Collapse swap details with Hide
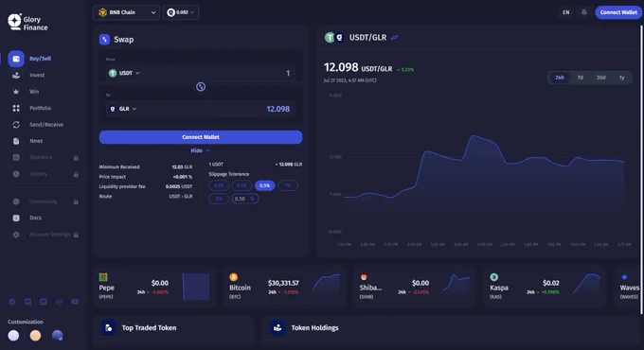This screenshot has width=644, height=350. [x=201, y=150]
